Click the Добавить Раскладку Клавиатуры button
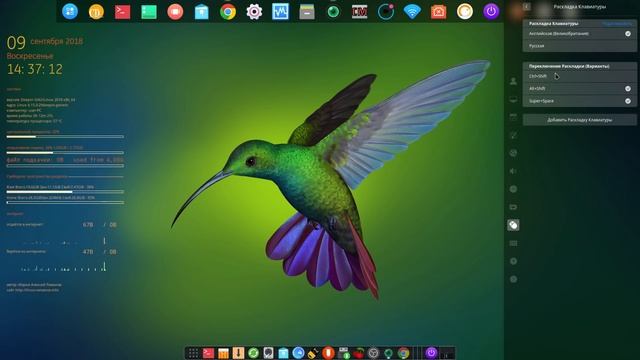The image size is (640, 360). click(580, 120)
